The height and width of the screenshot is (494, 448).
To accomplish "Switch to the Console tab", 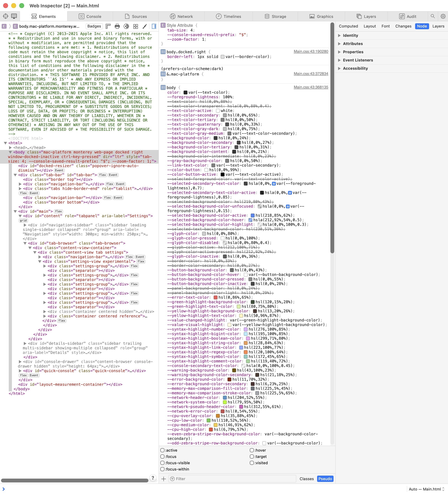I will 90,16.
